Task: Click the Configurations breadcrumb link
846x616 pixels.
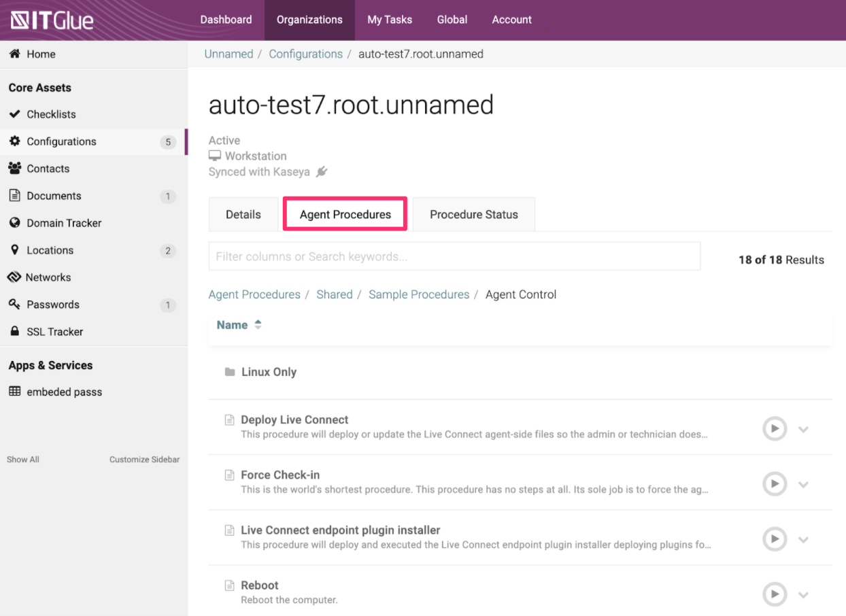Action: click(306, 54)
